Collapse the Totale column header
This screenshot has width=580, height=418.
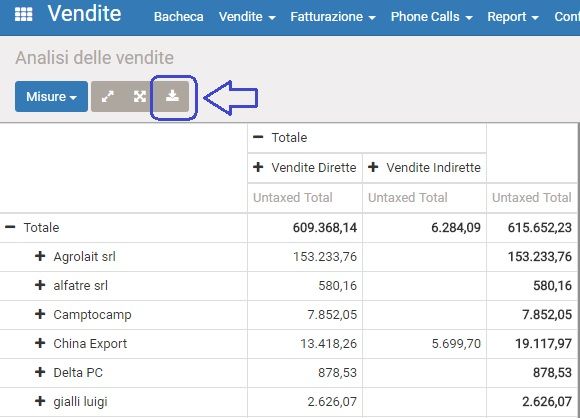click(258, 137)
